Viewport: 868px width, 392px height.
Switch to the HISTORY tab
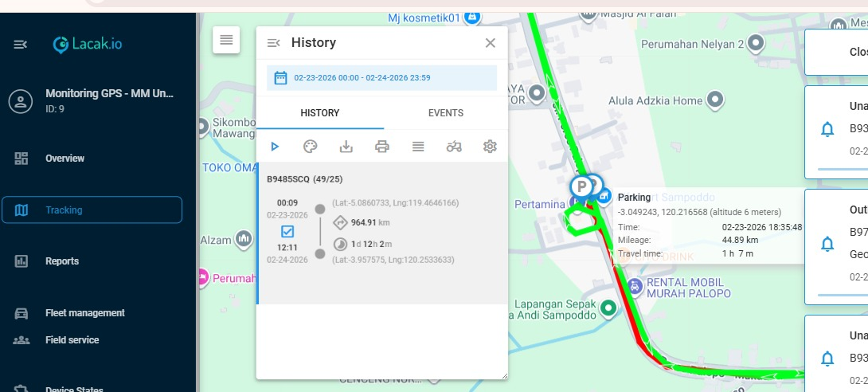point(320,113)
